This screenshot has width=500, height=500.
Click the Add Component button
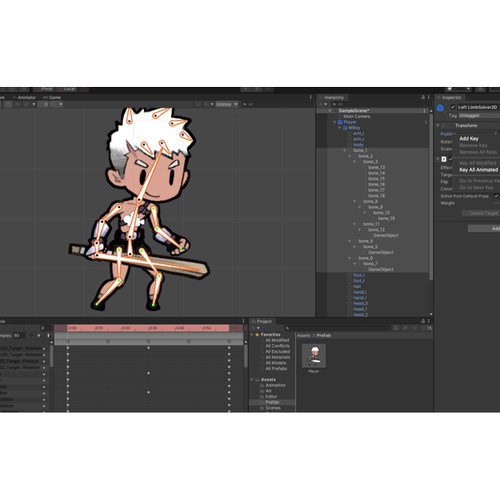click(484, 228)
